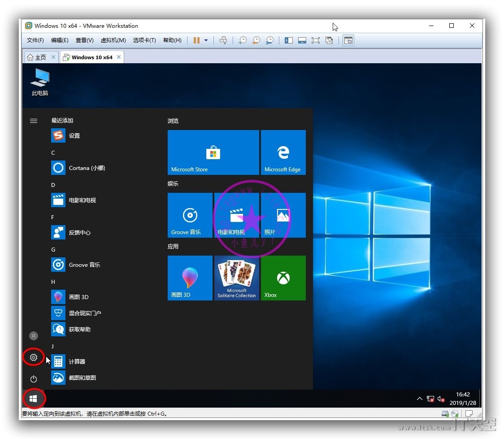This screenshot has height=439, width=504.
Task: Open the 选项卡(T) menu
Action: pos(144,40)
